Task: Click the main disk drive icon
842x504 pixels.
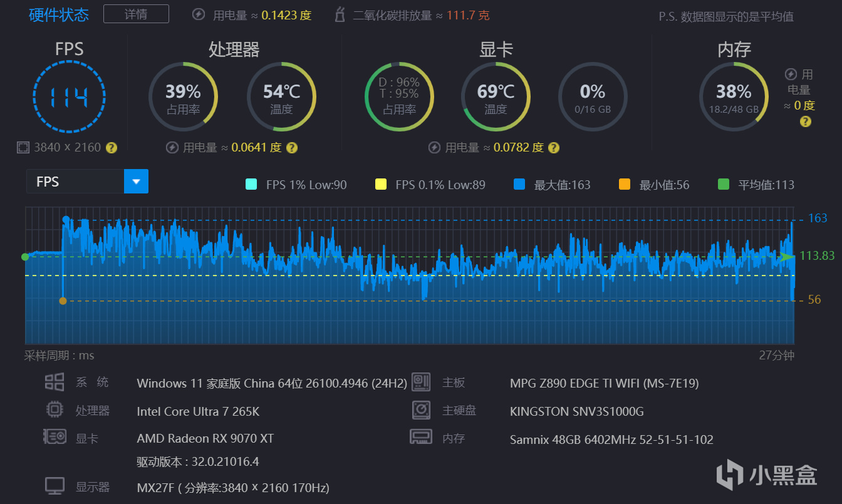Action: (x=420, y=410)
